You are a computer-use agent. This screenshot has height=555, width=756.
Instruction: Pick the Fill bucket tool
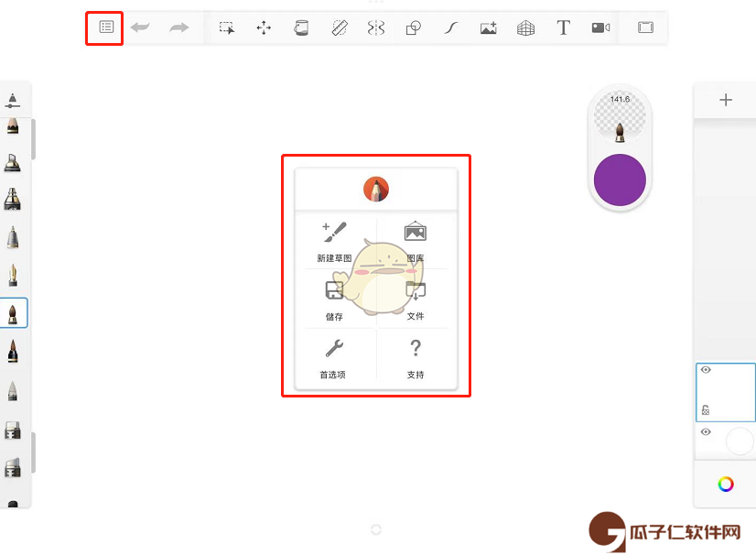[301, 28]
